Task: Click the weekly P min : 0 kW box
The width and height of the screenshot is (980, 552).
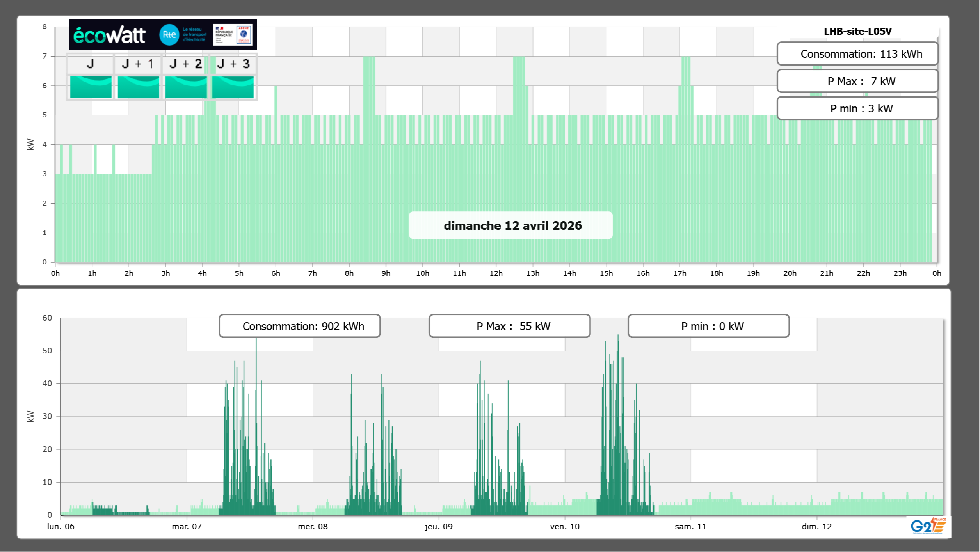Action: [708, 326]
